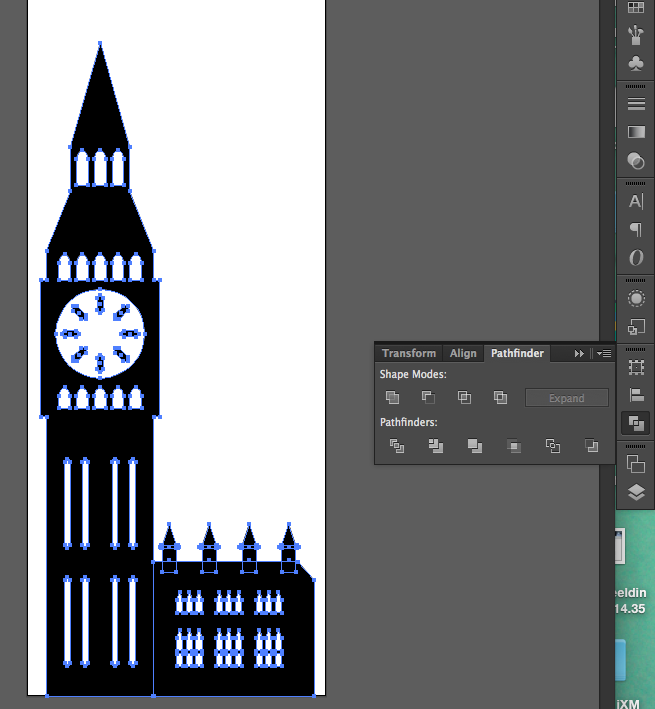Open the Brushes panel from the dock

(x=636, y=35)
